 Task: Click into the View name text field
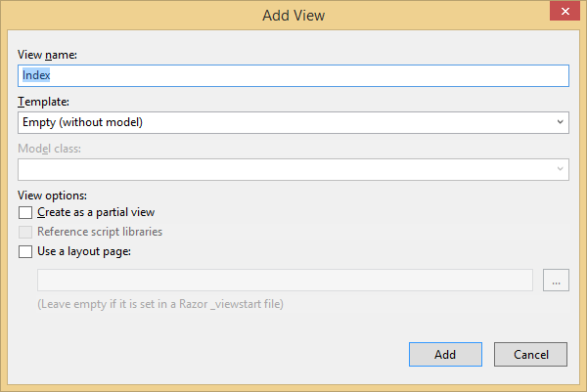click(293, 75)
